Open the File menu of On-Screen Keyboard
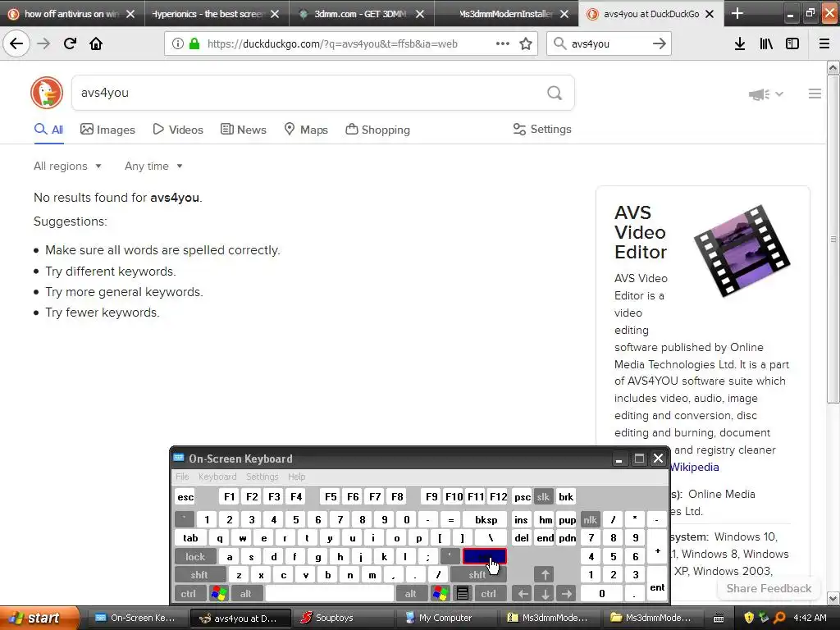 pos(182,477)
